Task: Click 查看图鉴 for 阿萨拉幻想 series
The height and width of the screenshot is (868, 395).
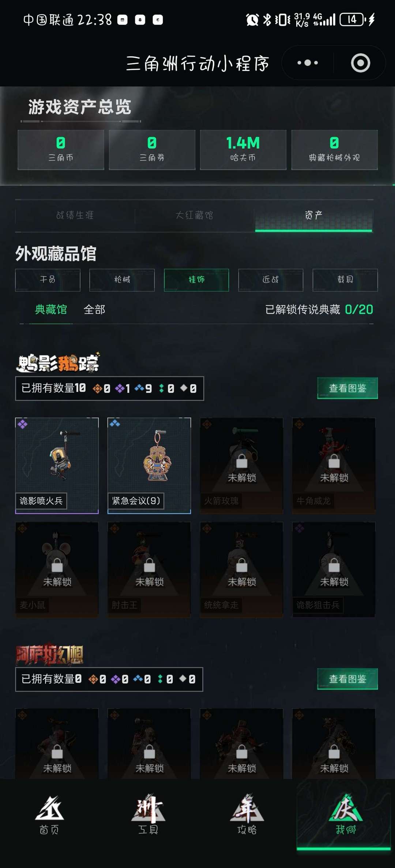Action: pos(347,679)
